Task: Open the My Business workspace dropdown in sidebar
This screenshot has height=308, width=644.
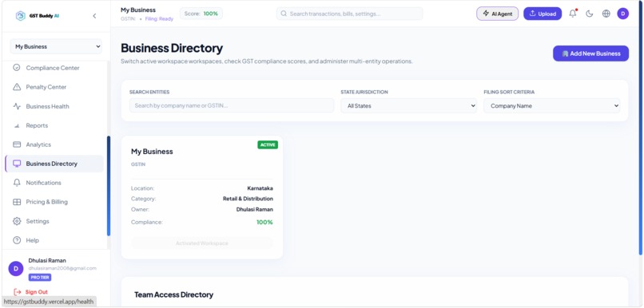Action: coord(56,47)
